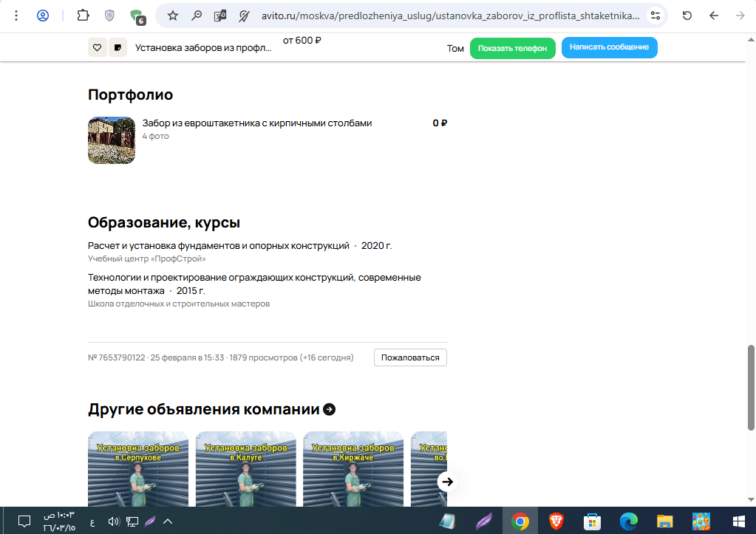The height and width of the screenshot is (534, 756).
Task: Open the Chrome three-dot menu
Action: point(16,16)
